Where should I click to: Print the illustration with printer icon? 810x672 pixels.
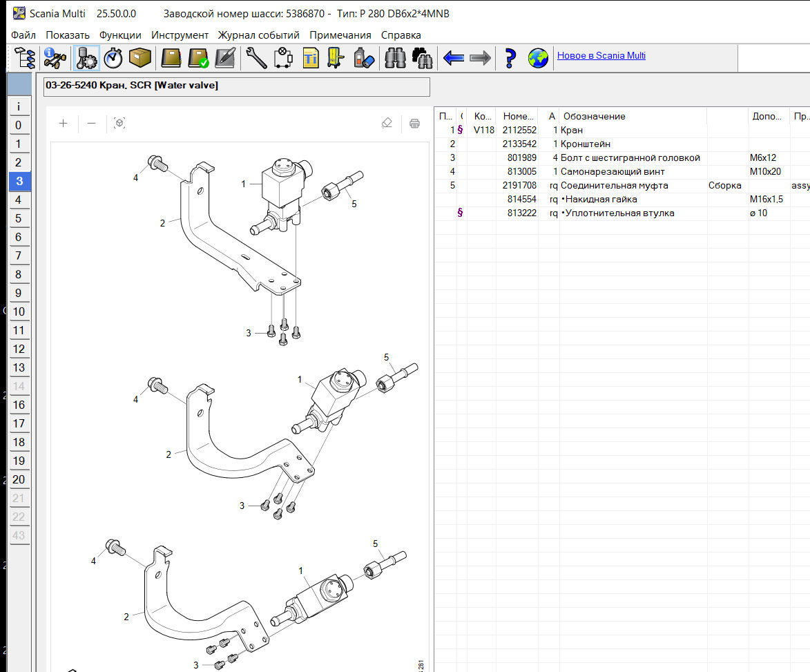[x=414, y=123]
